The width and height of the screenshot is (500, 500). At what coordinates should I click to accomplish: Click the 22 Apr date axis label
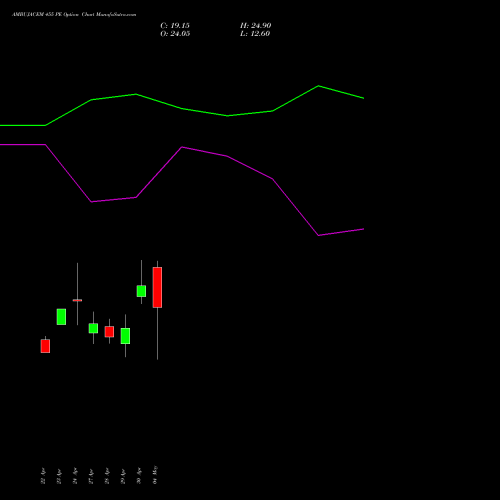pos(43,476)
